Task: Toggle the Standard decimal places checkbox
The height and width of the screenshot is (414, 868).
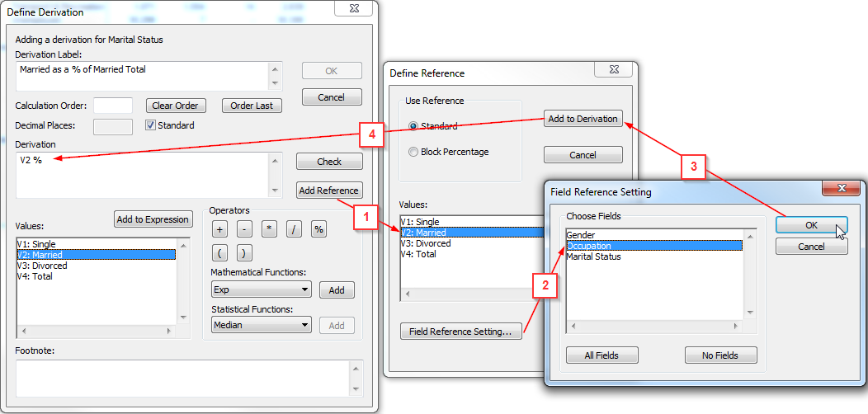Action: tap(151, 125)
